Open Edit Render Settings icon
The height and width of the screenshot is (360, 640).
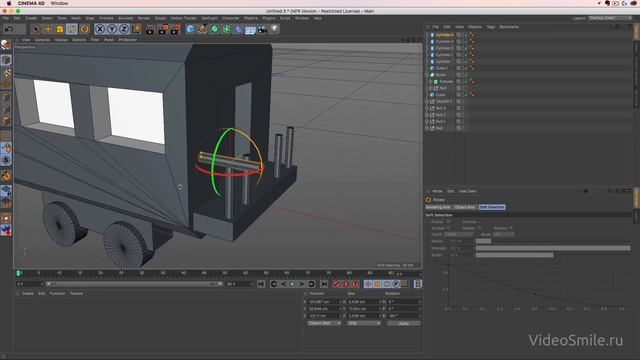[175, 29]
